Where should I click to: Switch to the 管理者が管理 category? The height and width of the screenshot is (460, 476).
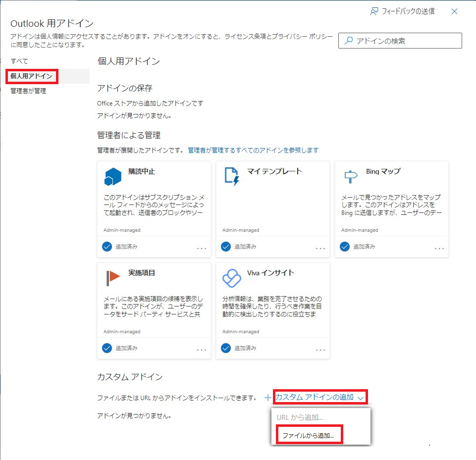28,91
